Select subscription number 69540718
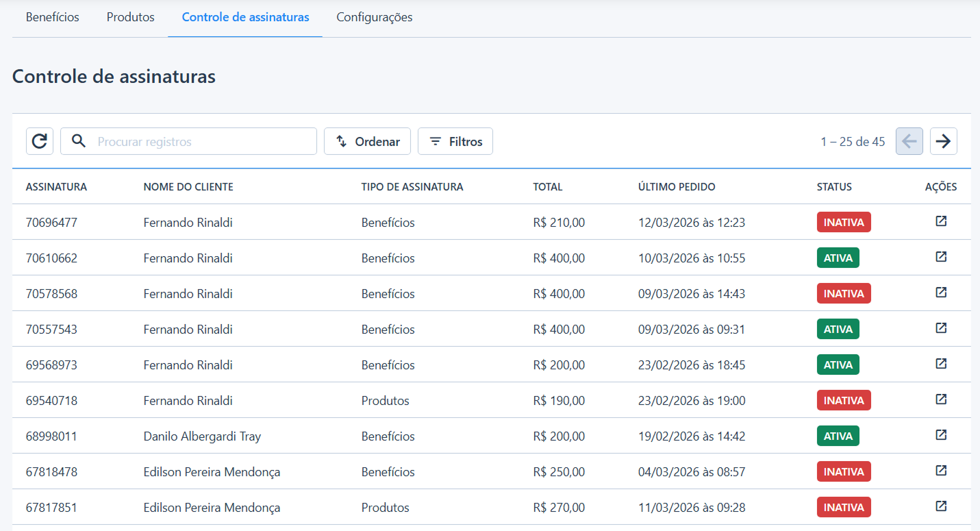Image resolution: width=980 pixels, height=531 pixels. (x=51, y=401)
